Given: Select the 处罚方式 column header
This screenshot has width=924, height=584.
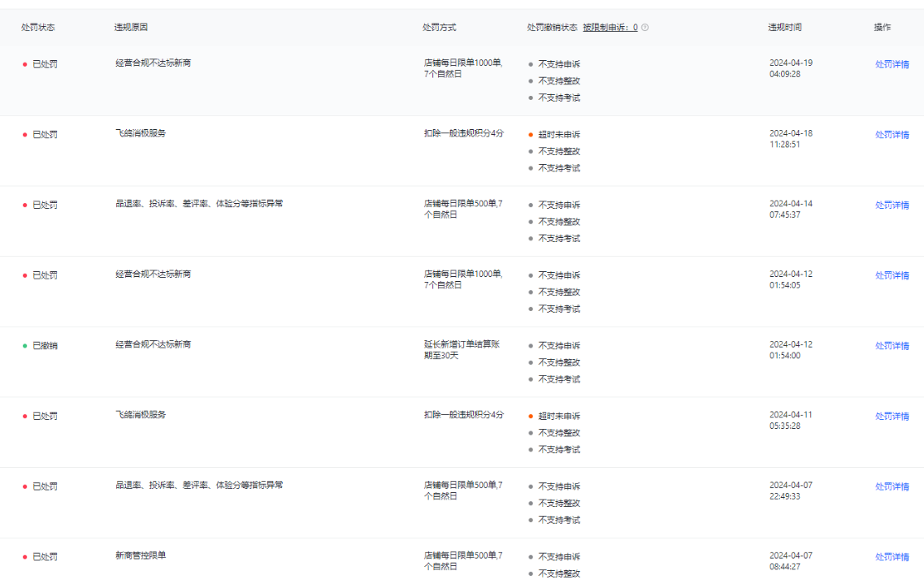Looking at the screenshot, I should coord(439,28).
